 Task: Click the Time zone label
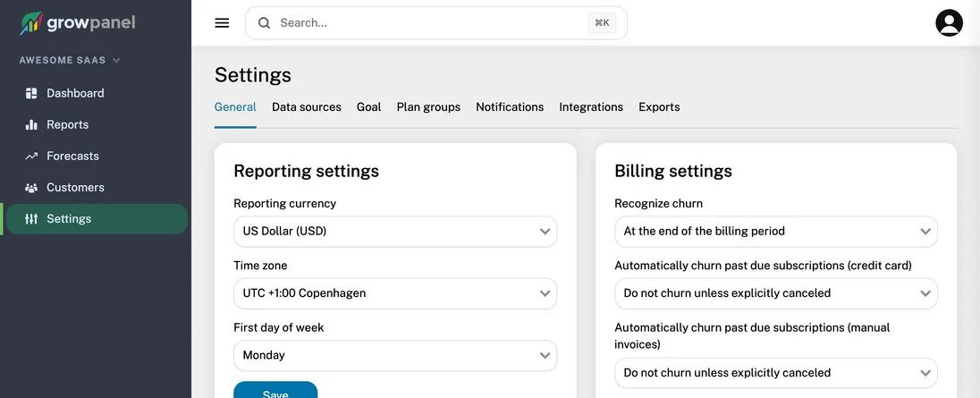click(x=260, y=265)
